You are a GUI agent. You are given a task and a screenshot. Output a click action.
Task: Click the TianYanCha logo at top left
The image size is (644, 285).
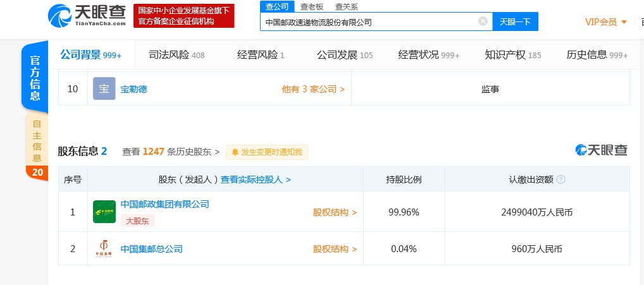(87, 16)
